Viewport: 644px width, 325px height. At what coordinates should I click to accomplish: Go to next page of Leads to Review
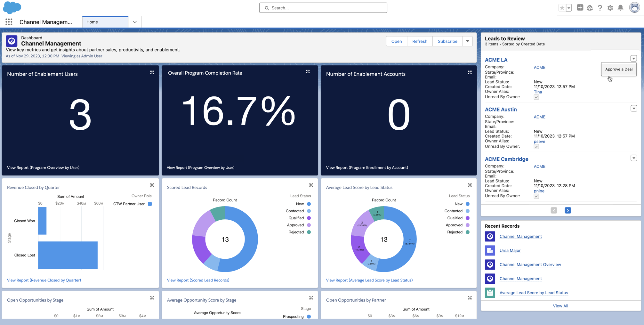point(568,210)
